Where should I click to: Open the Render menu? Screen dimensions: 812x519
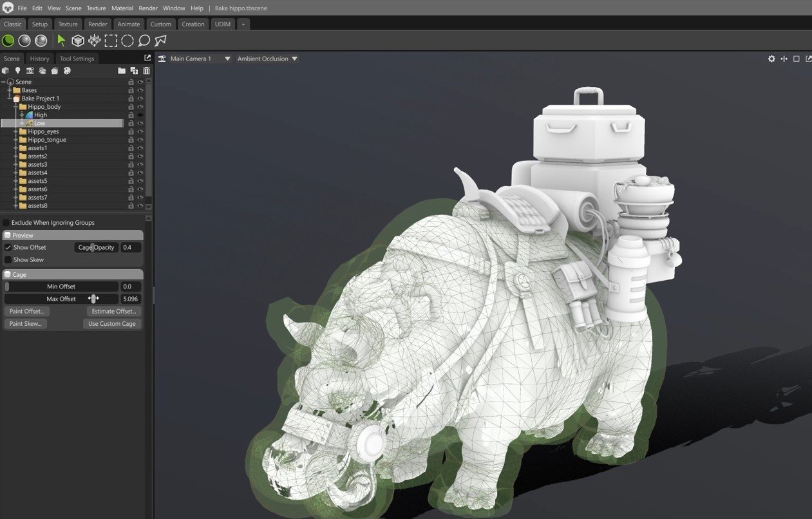tap(147, 8)
